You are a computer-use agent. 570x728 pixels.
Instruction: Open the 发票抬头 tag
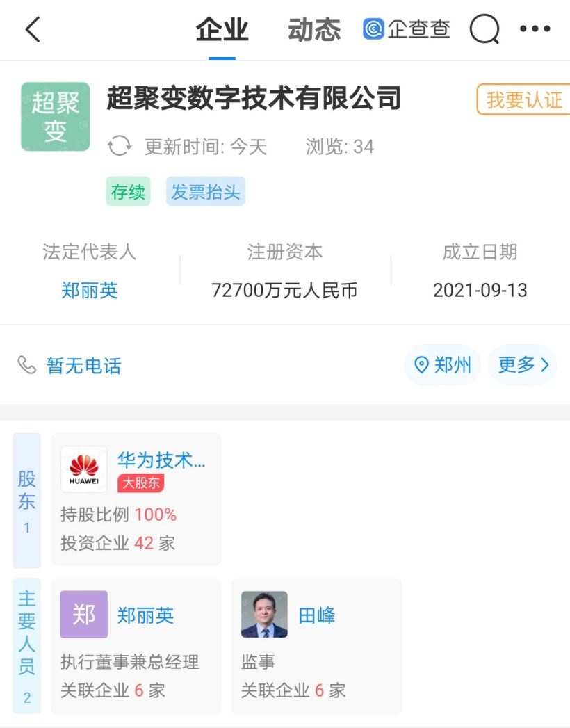click(x=206, y=192)
